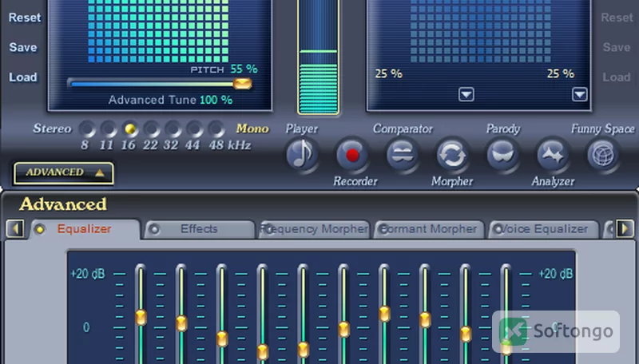Image resolution: width=639 pixels, height=364 pixels.
Task: Click the third equalizer band slider knob
Action: click(x=222, y=338)
